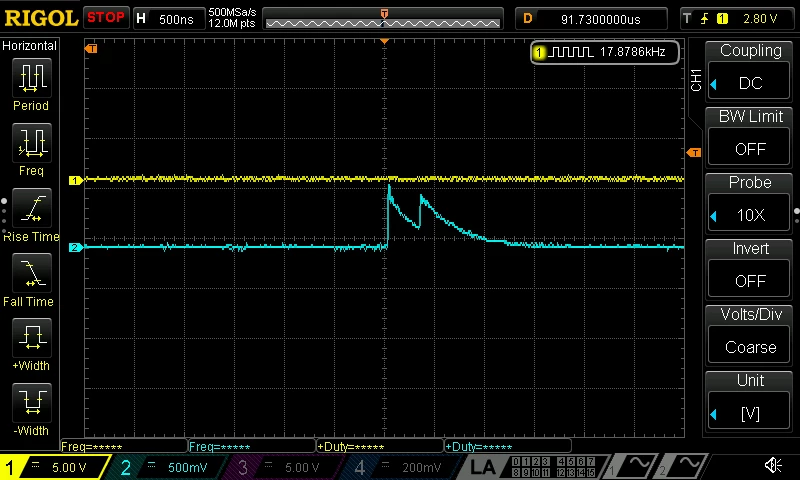This screenshot has height=480, width=800.
Task: Select the Fall Time measurement icon
Action: [x=32, y=273]
